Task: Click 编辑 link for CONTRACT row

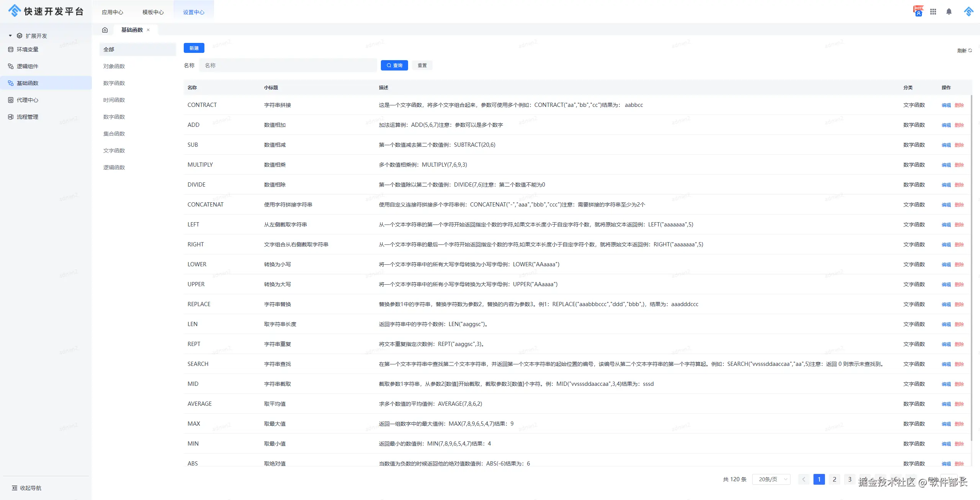Action: 946,105
